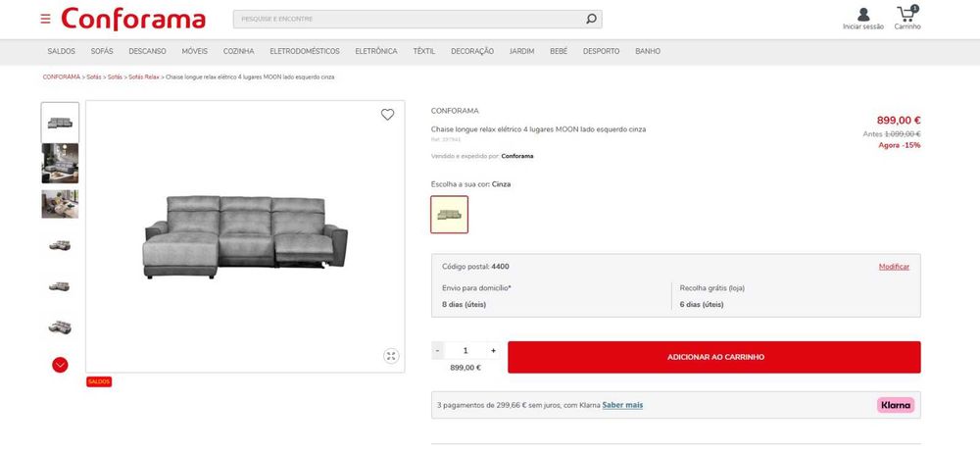Click the Conforama logo
The width and height of the screenshot is (980, 454).
[133, 20]
